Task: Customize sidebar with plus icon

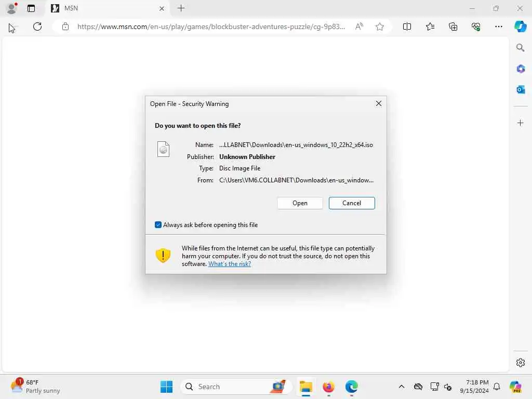Action: 521,123
